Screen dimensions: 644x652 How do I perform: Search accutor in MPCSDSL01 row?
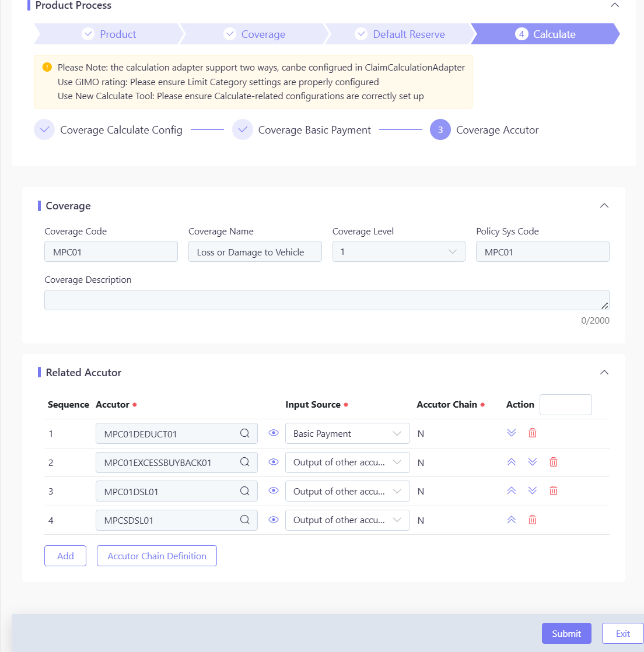244,520
